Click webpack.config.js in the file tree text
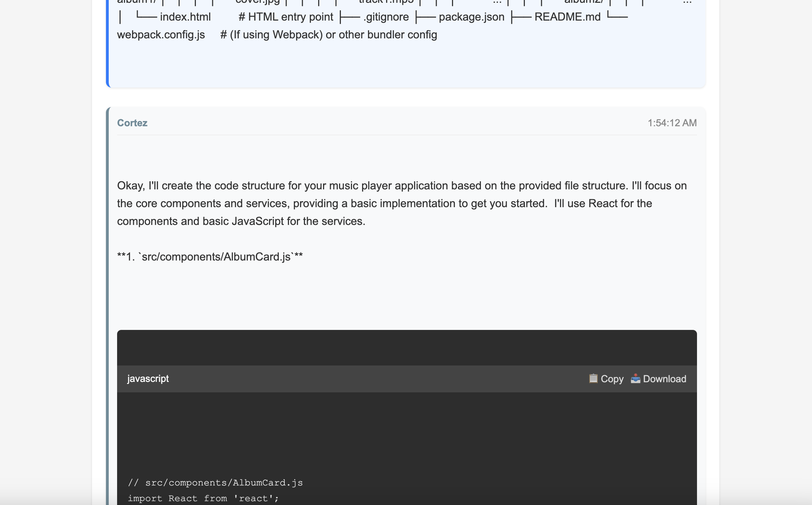This screenshot has width=812, height=505. coord(161,35)
